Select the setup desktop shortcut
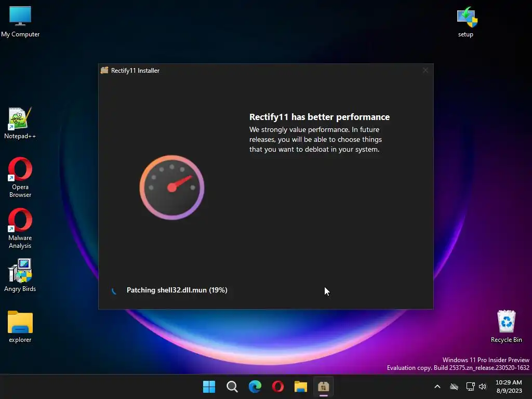 click(466, 22)
